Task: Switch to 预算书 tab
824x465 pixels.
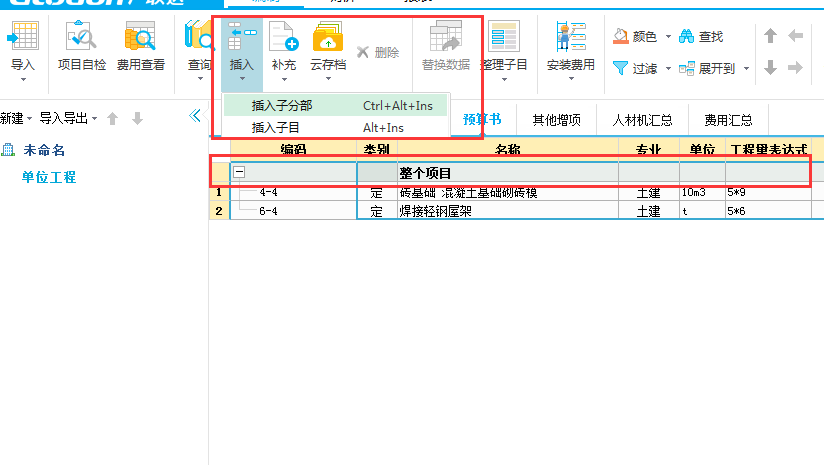Action: [482, 119]
